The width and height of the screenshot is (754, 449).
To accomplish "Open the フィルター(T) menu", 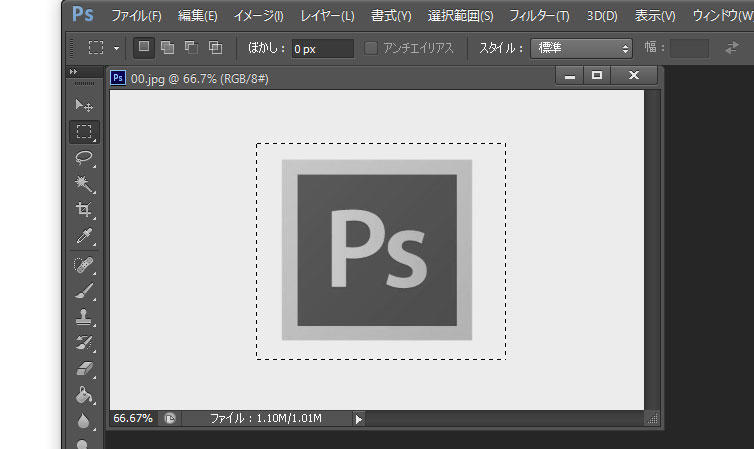I will coord(539,16).
